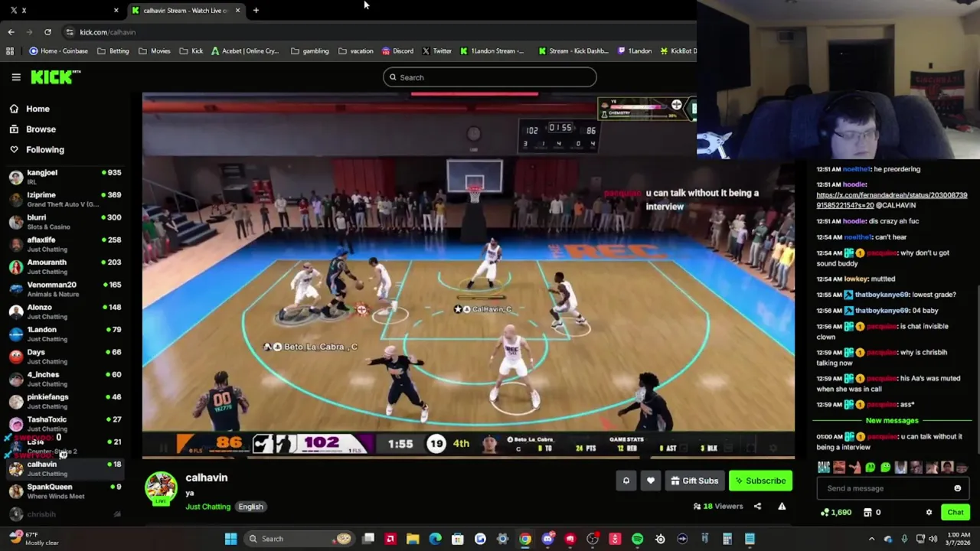Open Venomman20 channel in the sidebar
980x551 pixels.
pyautogui.click(x=65, y=289)
